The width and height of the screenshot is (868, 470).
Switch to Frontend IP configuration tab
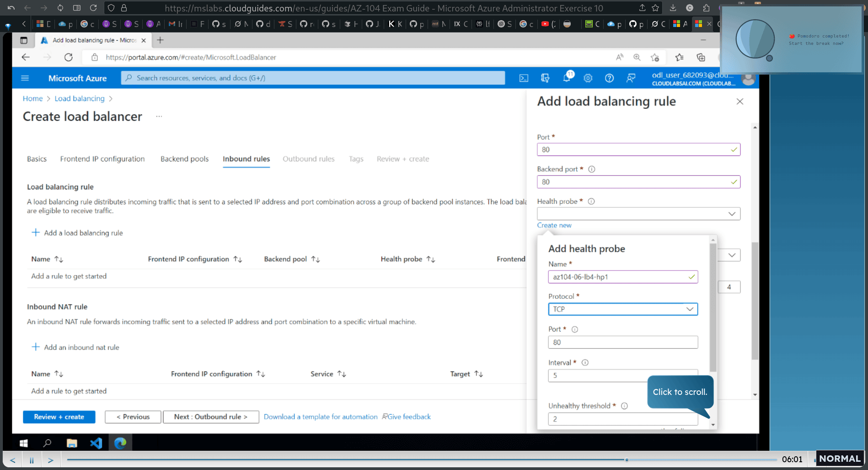coord(102,159)
